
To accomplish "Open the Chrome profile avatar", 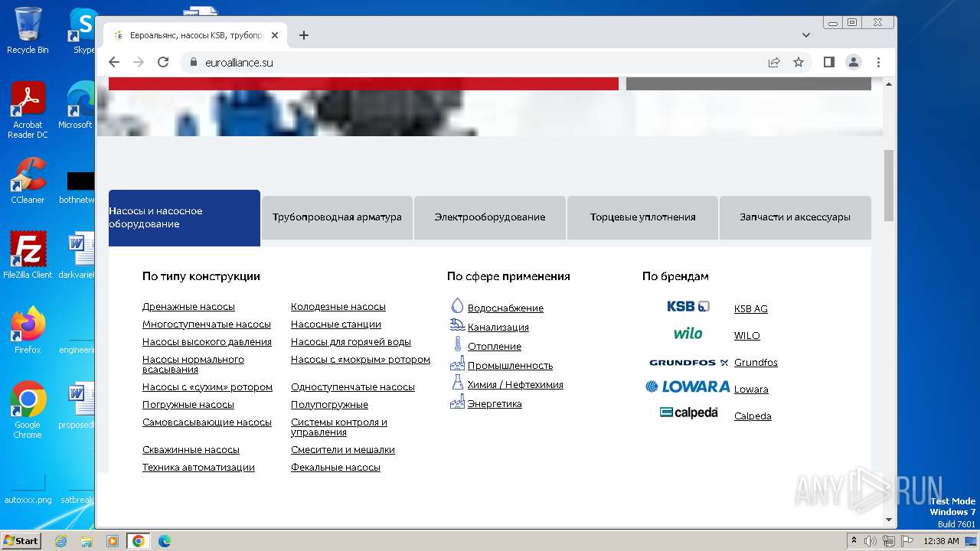I will [854, 62].
